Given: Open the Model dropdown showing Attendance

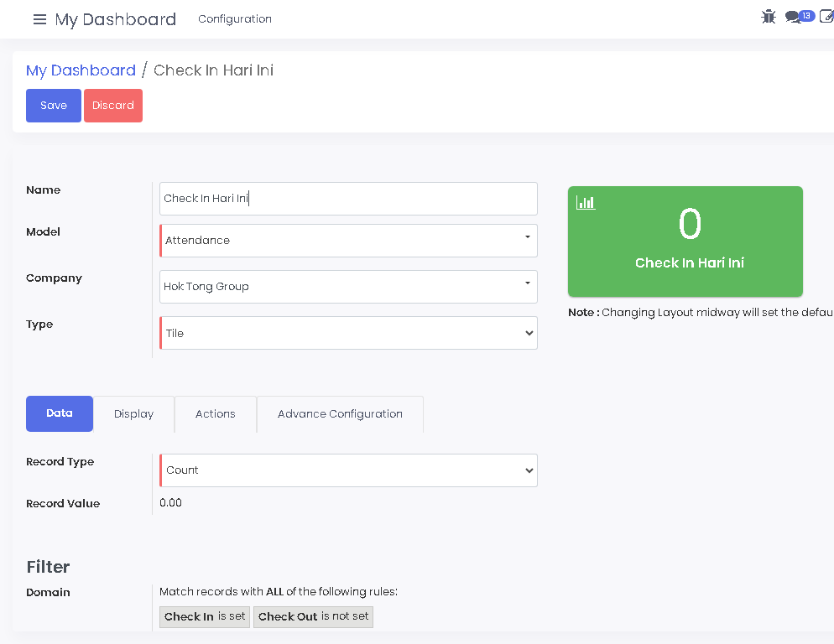Looking at the screenshot, I should (348, 241).
